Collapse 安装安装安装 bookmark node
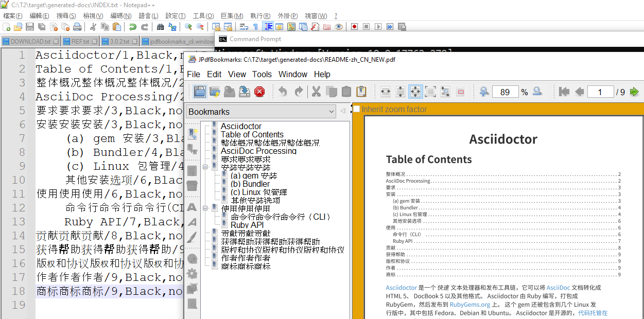The image size is (644, 319). tap(205, 167)
